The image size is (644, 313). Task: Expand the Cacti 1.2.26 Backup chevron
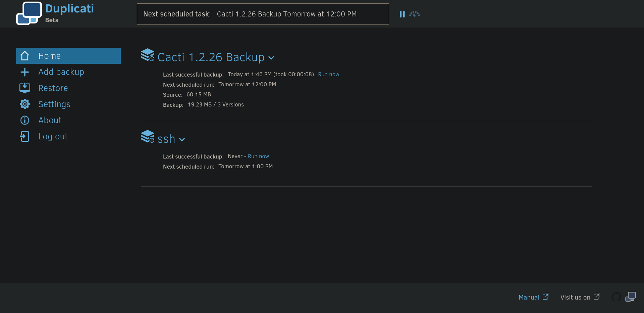[271, 58]
